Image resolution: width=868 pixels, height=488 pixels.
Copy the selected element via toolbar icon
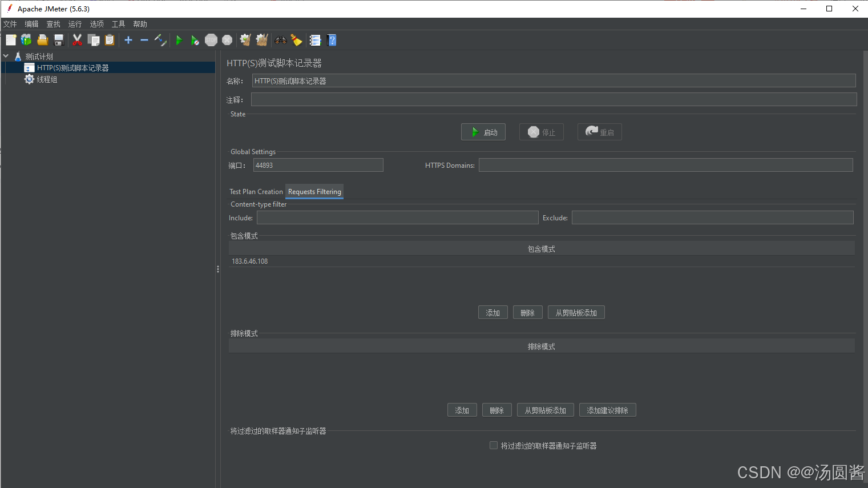(x=94, y=40)
